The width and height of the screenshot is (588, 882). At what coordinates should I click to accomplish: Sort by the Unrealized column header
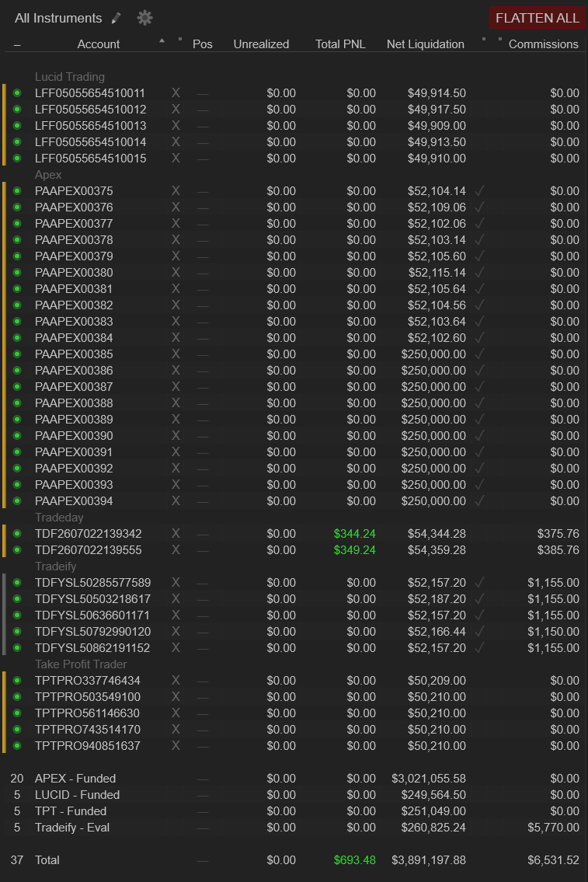coord(261,44)
